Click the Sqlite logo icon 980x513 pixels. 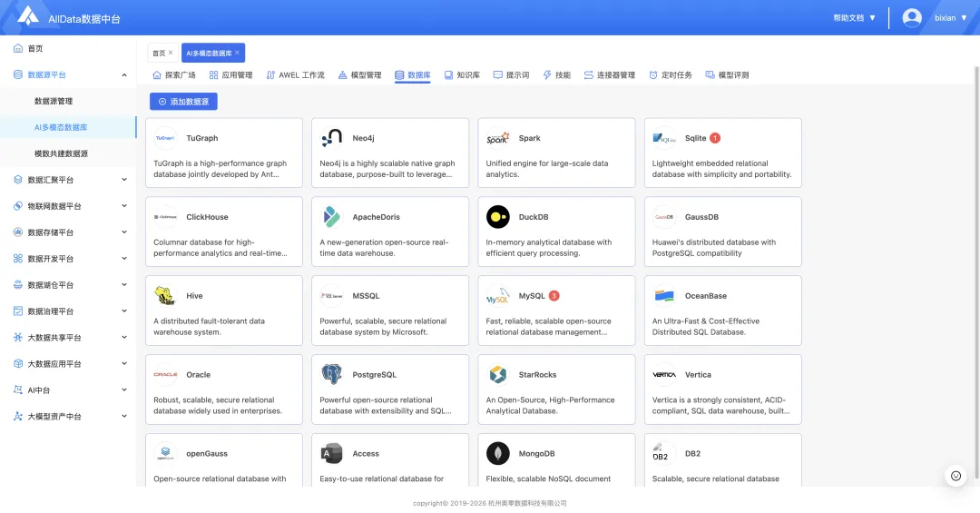pos(663,138)
